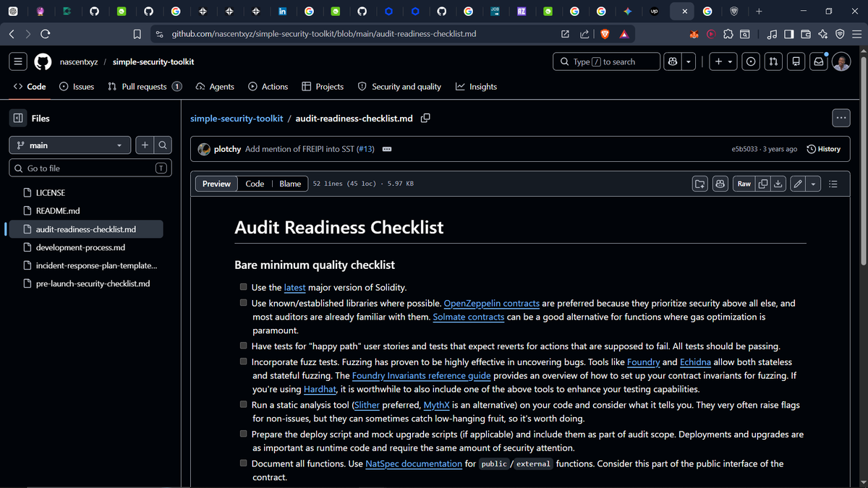The width and height of the screenshot is (868, 488).
Task: Expand the commit message ellipsis
Action: pos(386,149)
